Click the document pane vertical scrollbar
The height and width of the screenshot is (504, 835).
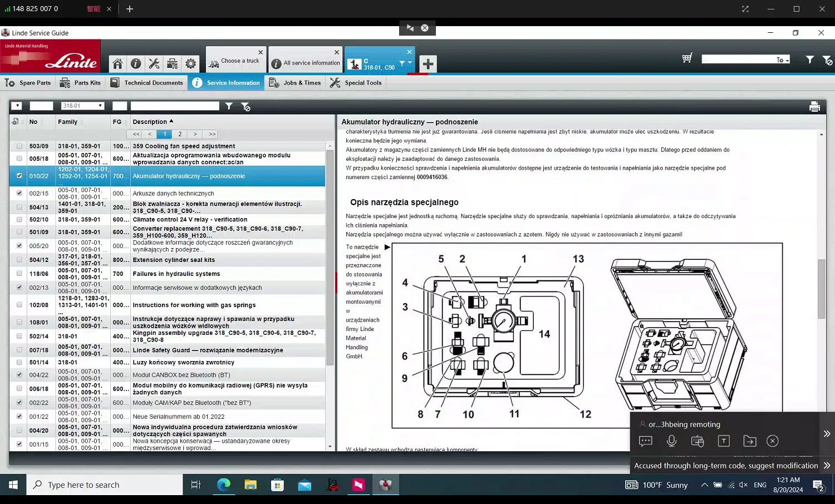[x=821, y=289]
